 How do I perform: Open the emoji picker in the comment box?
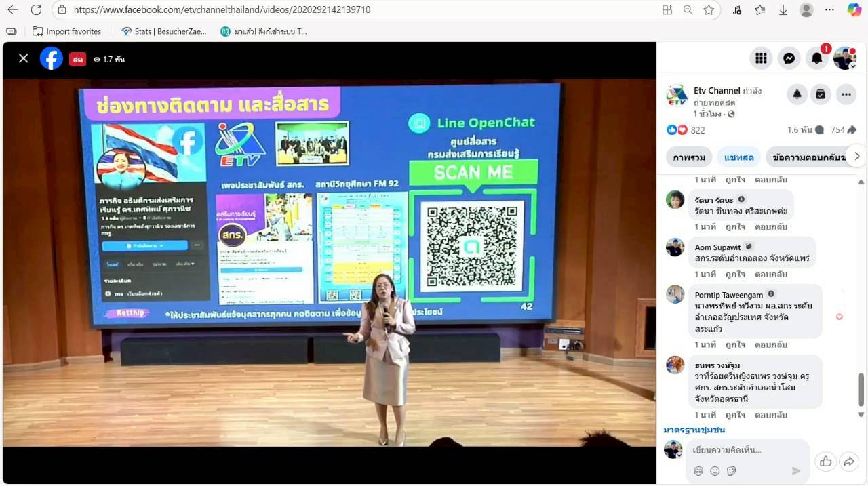[x=715, y=471]
